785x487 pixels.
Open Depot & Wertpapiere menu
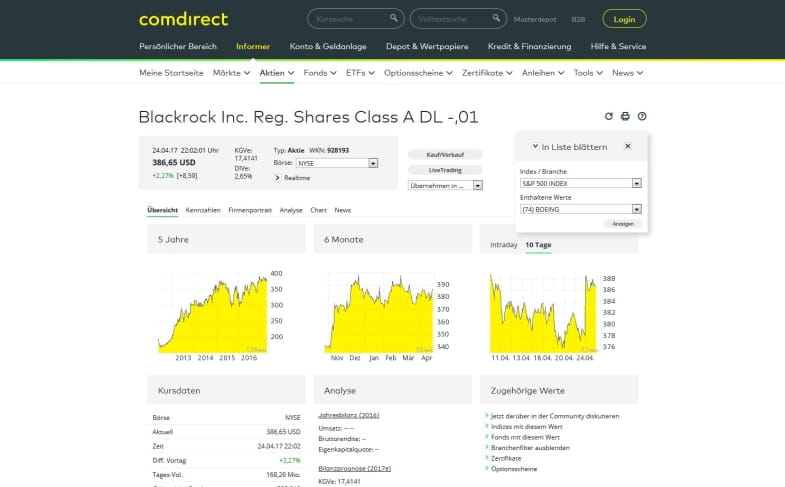click(427, 46)
